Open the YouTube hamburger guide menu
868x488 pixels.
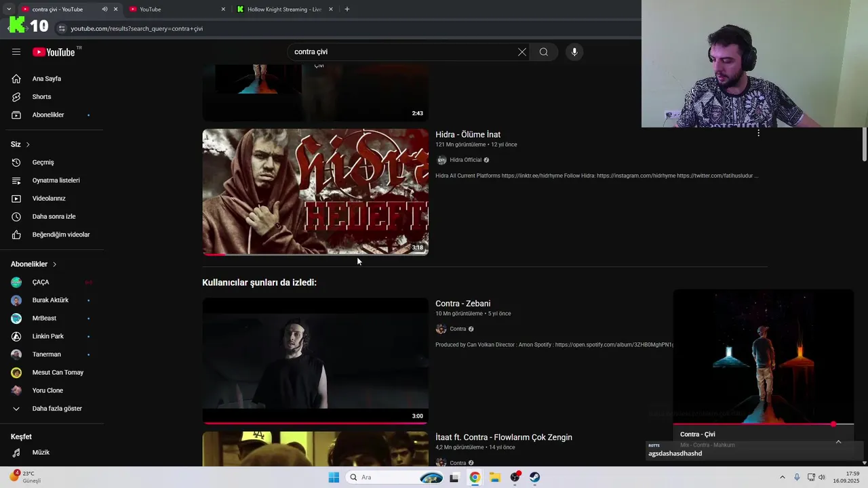(16, 52)
